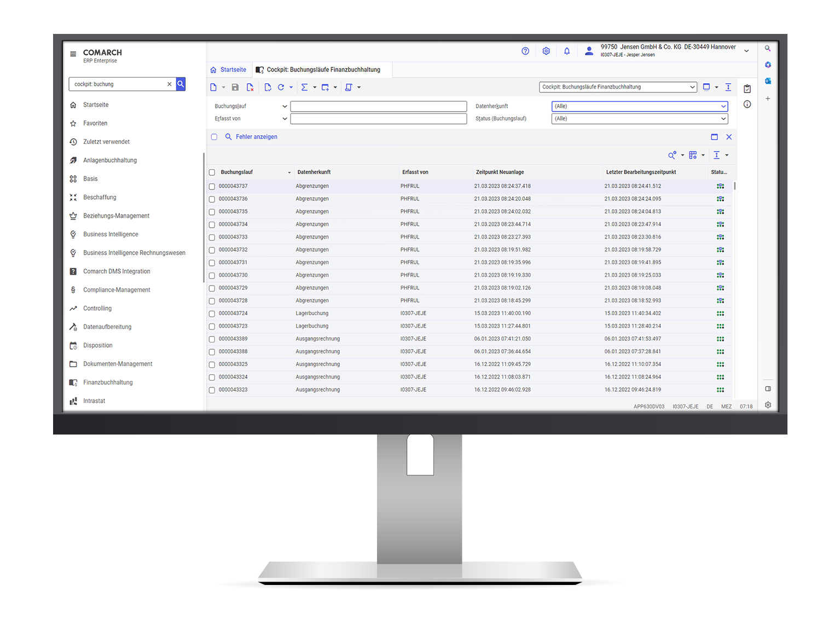Open the dropdown arrow next to New icon

223,88
